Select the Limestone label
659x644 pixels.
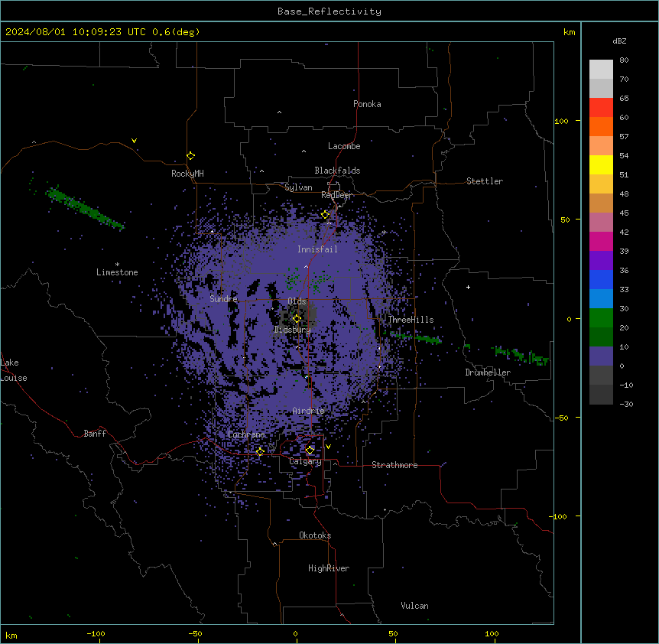117,272
